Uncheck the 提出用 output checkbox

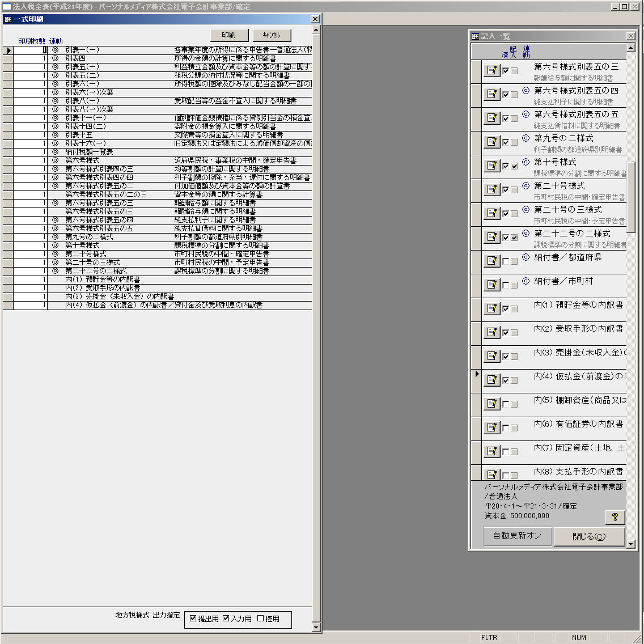pyautogui.click(x=193, y=618)
